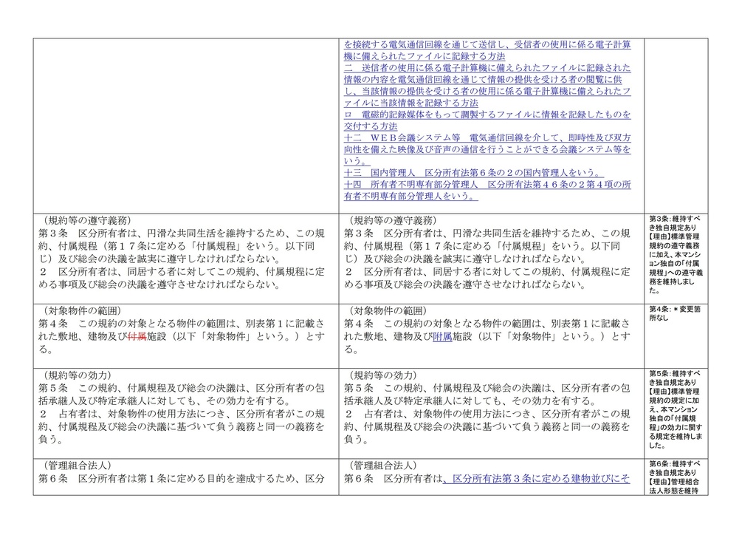Click 第5条 label in the middle column

tap(359, 389)
